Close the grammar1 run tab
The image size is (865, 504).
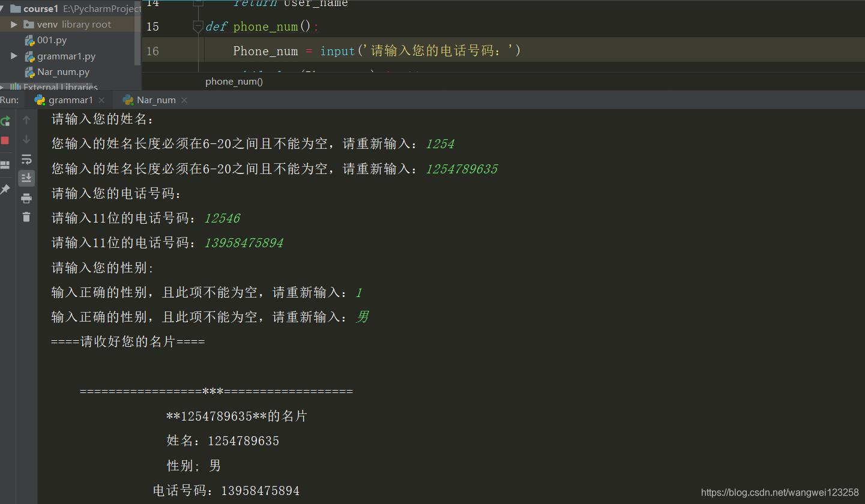(x=101, y=100)
